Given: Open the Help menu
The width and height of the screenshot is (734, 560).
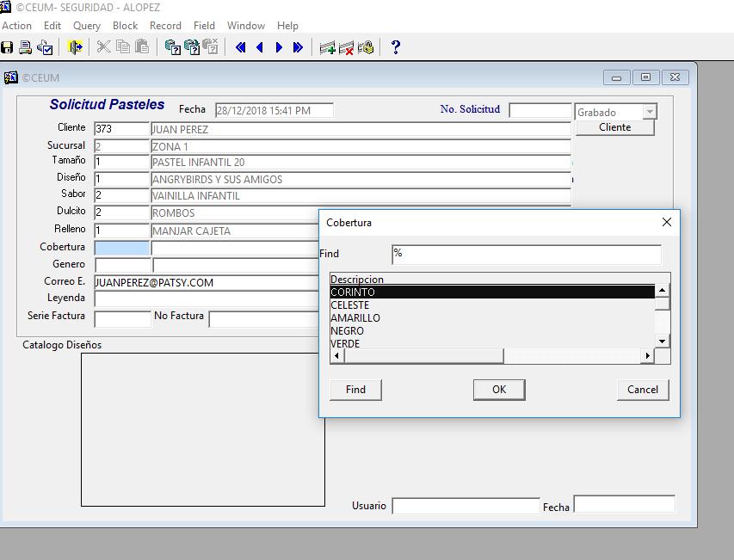Looking at the screenshot, I should [x=287, y=26].
